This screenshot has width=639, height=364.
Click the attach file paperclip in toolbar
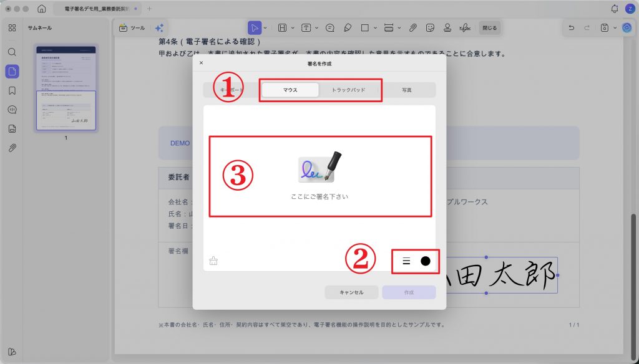coord(413,27)
